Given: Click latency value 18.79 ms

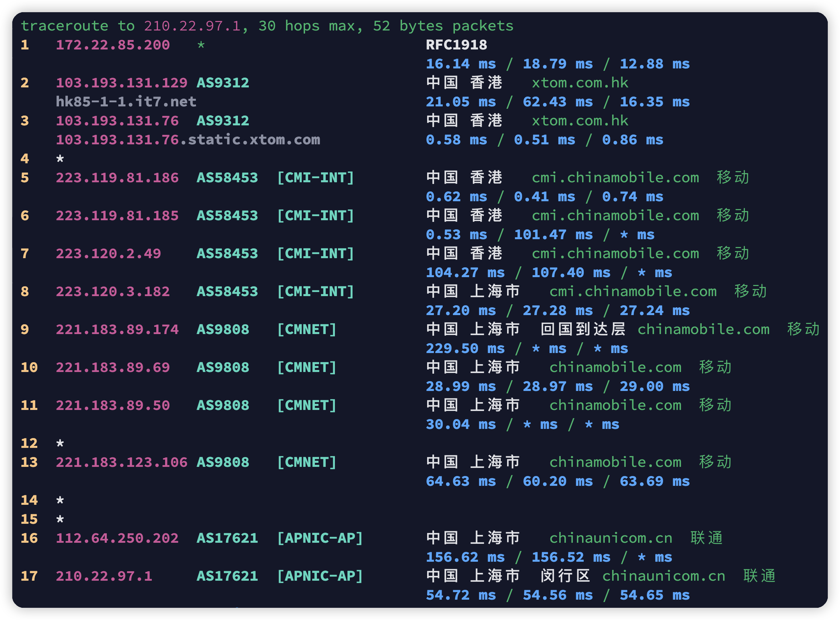Looking at the screenshot, I should tap(558, 64).
